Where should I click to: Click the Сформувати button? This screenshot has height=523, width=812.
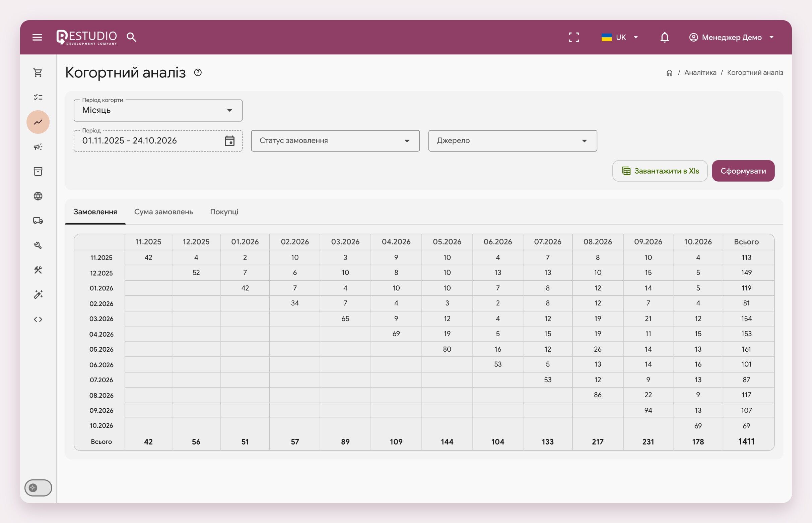[743, 171]
